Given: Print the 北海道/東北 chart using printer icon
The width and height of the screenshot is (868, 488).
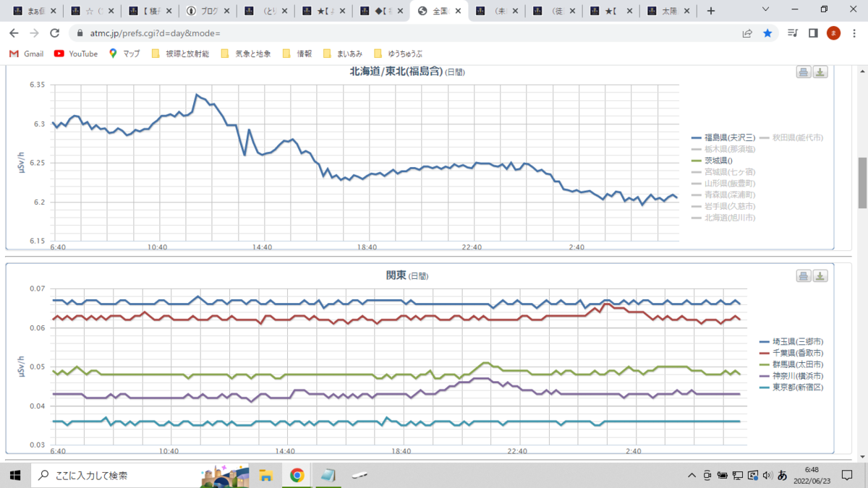Looking at the screenshot, I should (804, 72).
